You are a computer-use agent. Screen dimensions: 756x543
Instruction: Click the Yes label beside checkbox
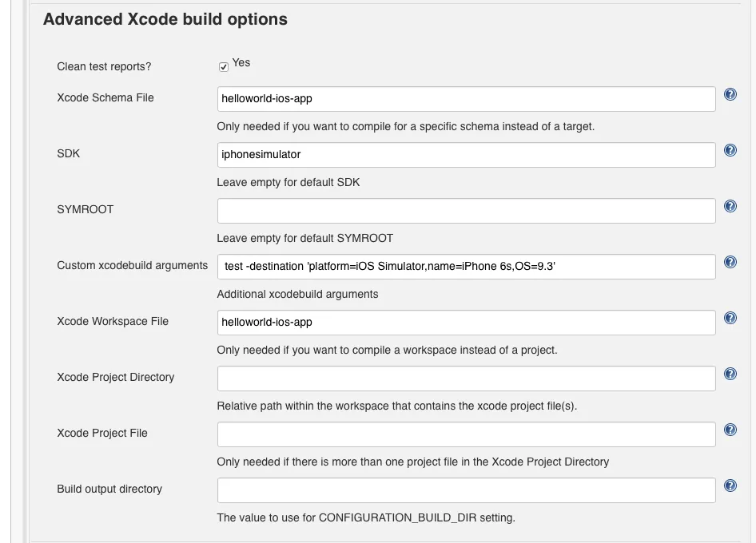(241, 63)
